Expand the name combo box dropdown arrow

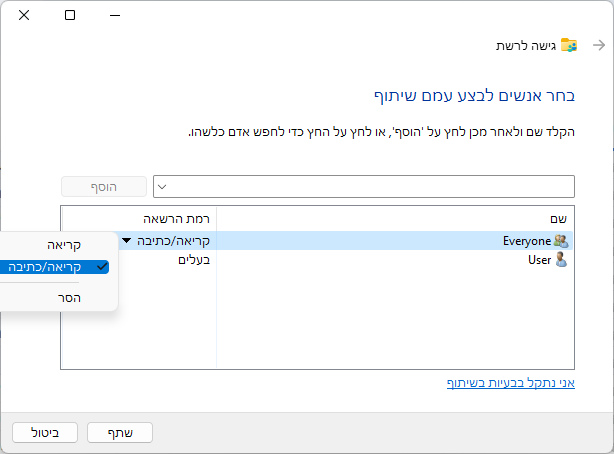pos(163,186)
